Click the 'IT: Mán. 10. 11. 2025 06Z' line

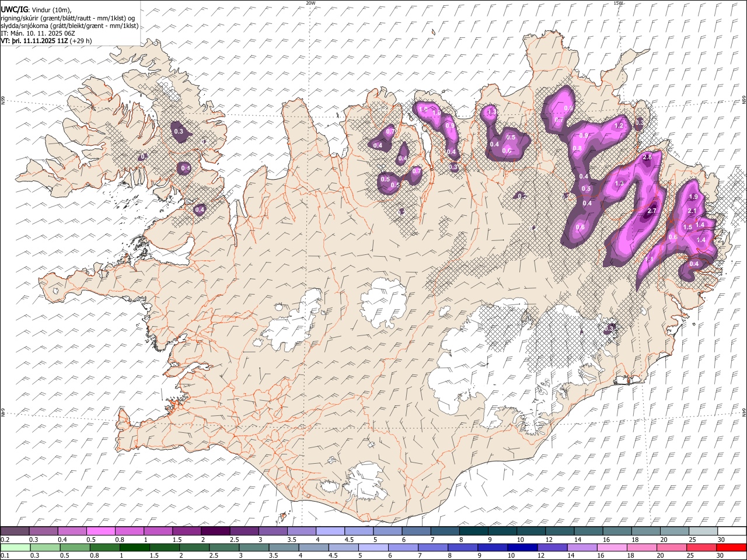click(x=37, y=33)
